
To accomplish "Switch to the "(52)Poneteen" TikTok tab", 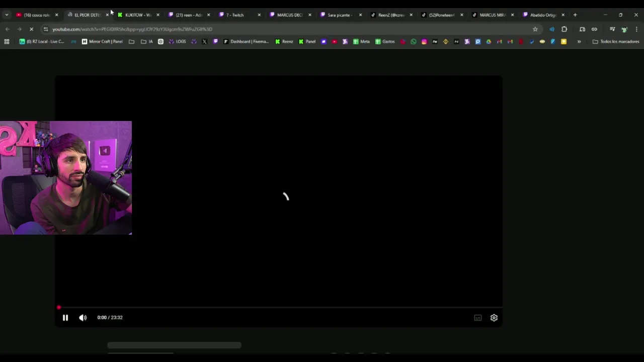I will pyautogui.click(x=442, y=15).
